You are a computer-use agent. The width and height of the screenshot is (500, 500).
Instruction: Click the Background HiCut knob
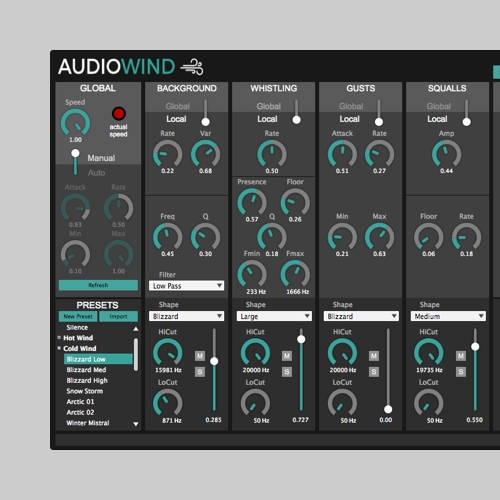(x=168, y=352)
